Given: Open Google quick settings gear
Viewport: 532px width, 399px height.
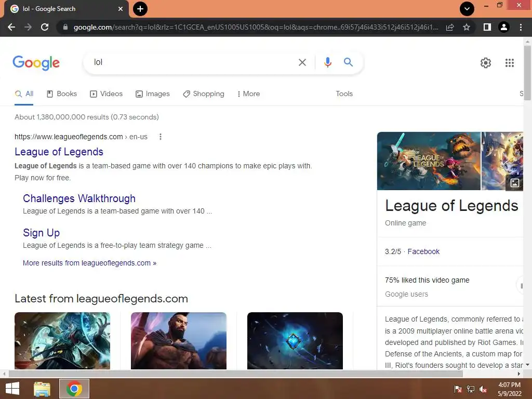Looking at the screenshot, I should point(486,63).
